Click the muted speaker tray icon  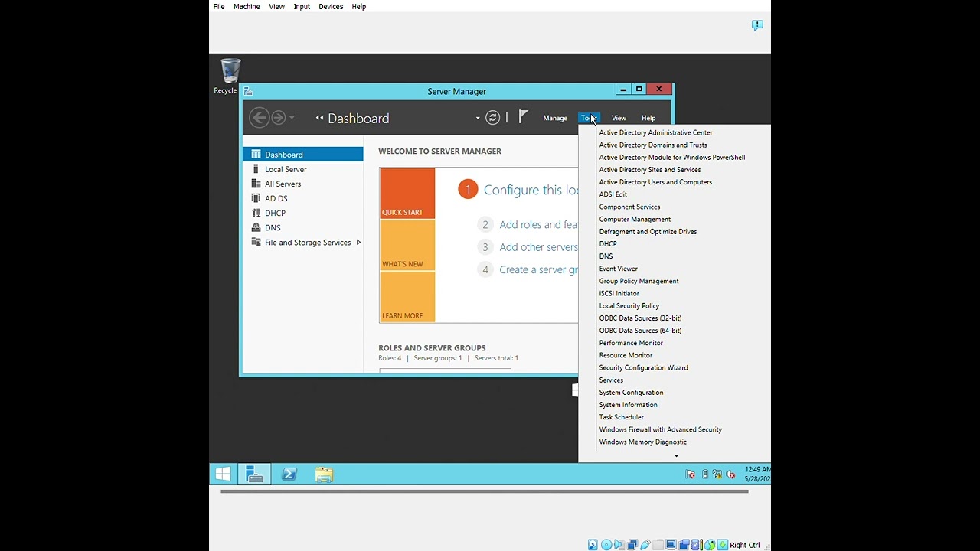pyautogui.click(x=730, y=474)
